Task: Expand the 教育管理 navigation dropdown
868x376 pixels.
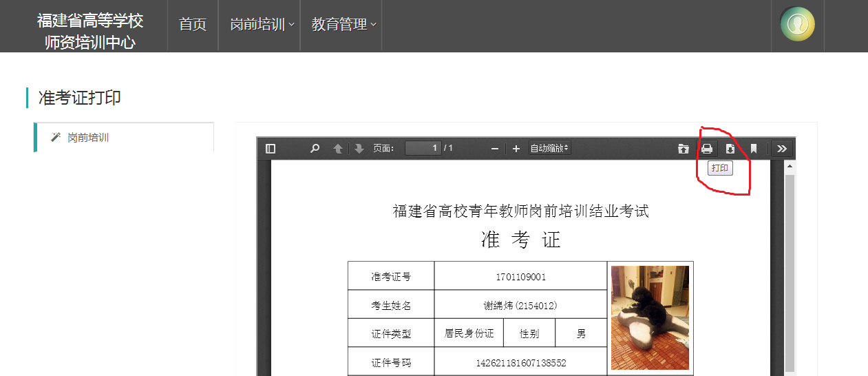Action: [x=343, y=25]
